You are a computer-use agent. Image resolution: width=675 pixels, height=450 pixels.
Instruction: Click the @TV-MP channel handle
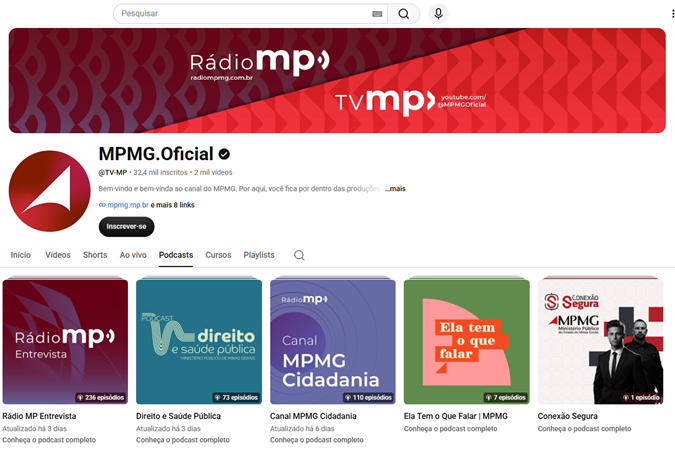click(113, 173)
